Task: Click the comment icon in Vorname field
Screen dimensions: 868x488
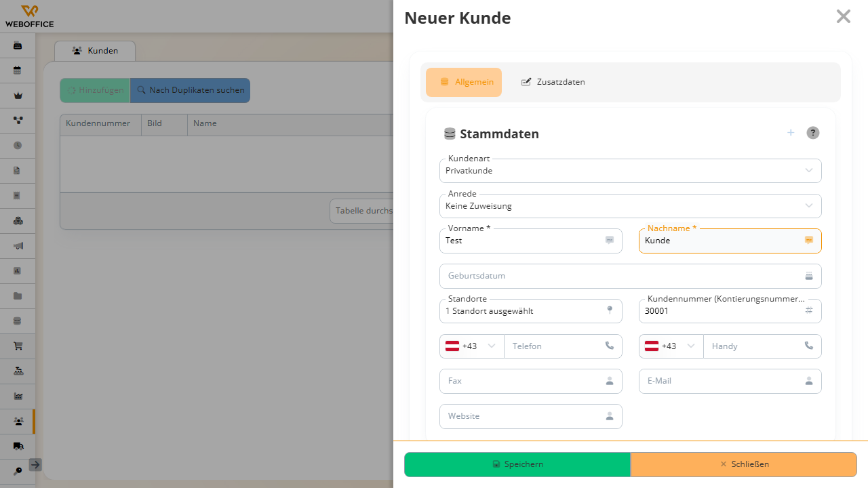Action: pyautogui.click(x=610, y=240)
